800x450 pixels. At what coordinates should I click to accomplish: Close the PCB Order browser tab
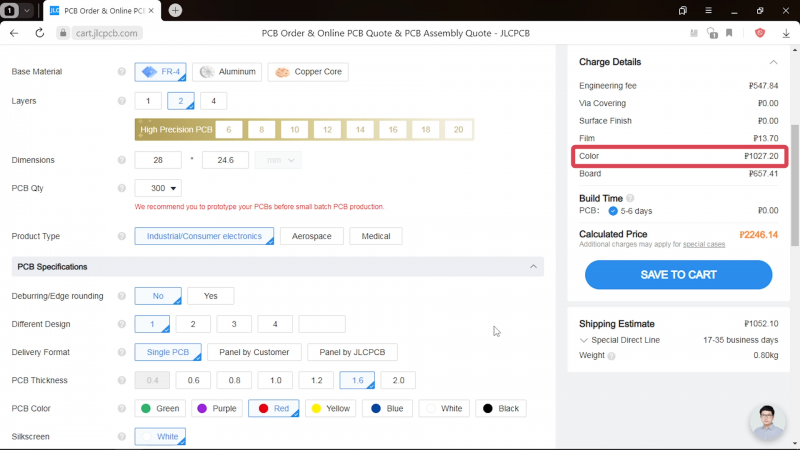click(x=151, y=11)
